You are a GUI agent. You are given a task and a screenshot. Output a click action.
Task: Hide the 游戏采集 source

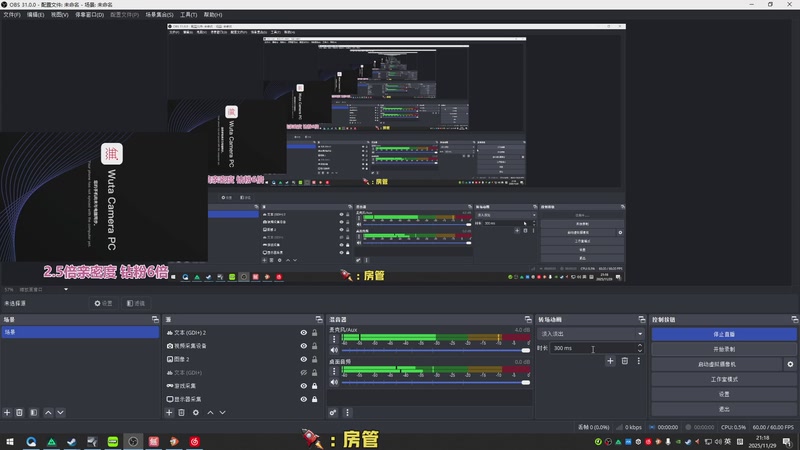coord(304,386)
